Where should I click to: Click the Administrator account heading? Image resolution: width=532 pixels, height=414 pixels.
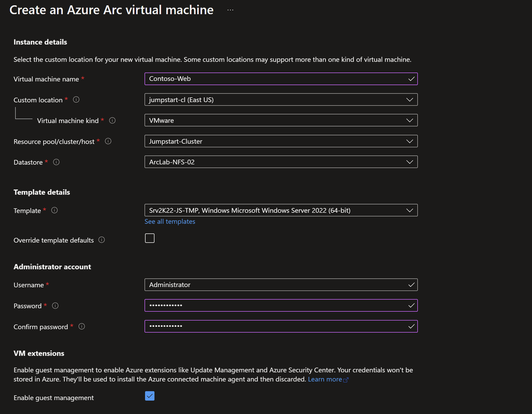click(x=52, y=267)
